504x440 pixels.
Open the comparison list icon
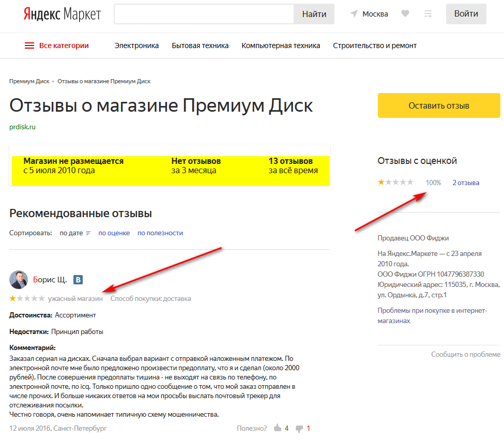[x=428, y=14]
